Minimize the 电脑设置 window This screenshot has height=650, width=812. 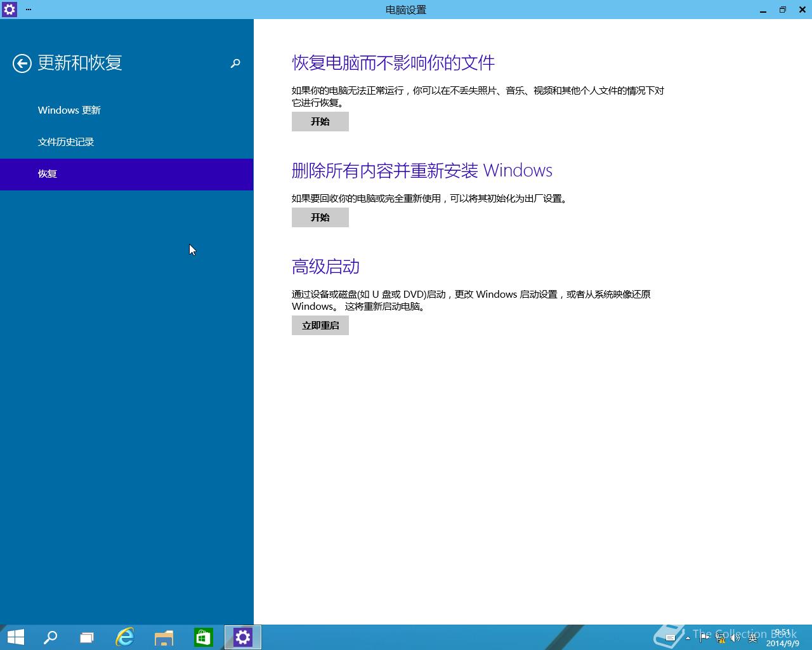click(x=763, y=10)
